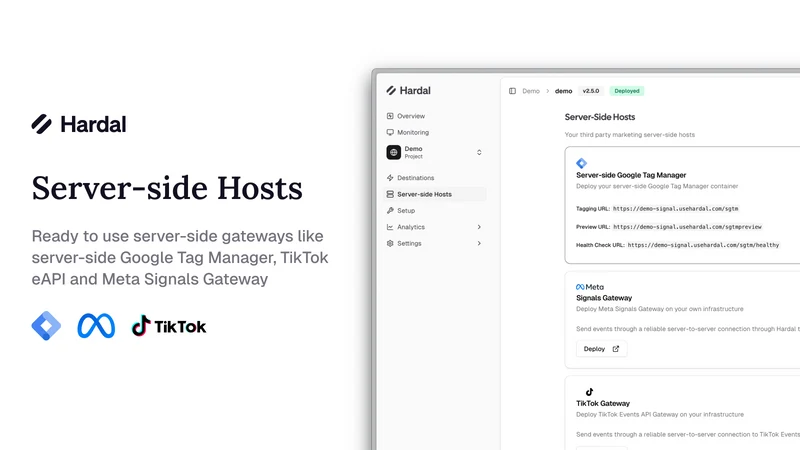Click the large Meta infinity logo
Viewport: 800px width, 450px height.
point(96,326)
